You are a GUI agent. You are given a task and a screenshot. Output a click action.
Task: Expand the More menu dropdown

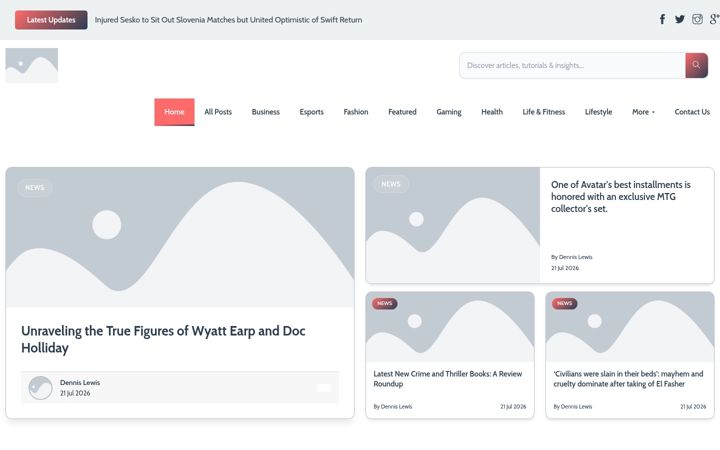coord(643,112)
